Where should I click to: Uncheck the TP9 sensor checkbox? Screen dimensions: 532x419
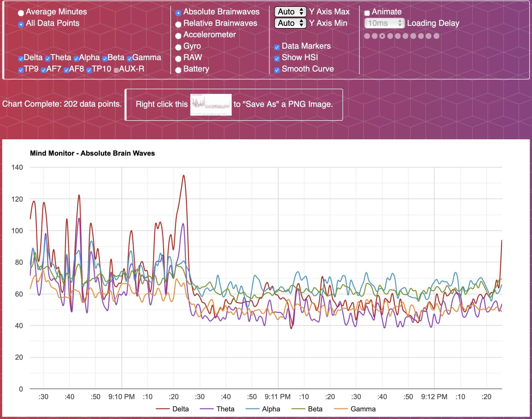point(21,70)
